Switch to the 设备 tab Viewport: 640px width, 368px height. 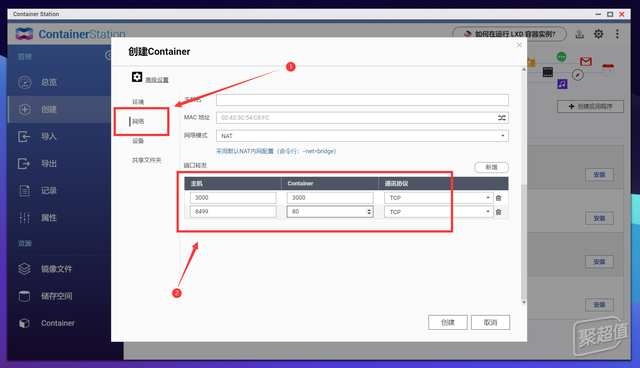pyautogui.click(x=138, y=141)
